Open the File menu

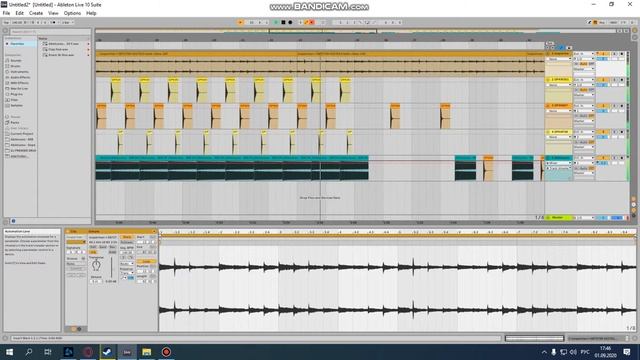click(6, 13)
